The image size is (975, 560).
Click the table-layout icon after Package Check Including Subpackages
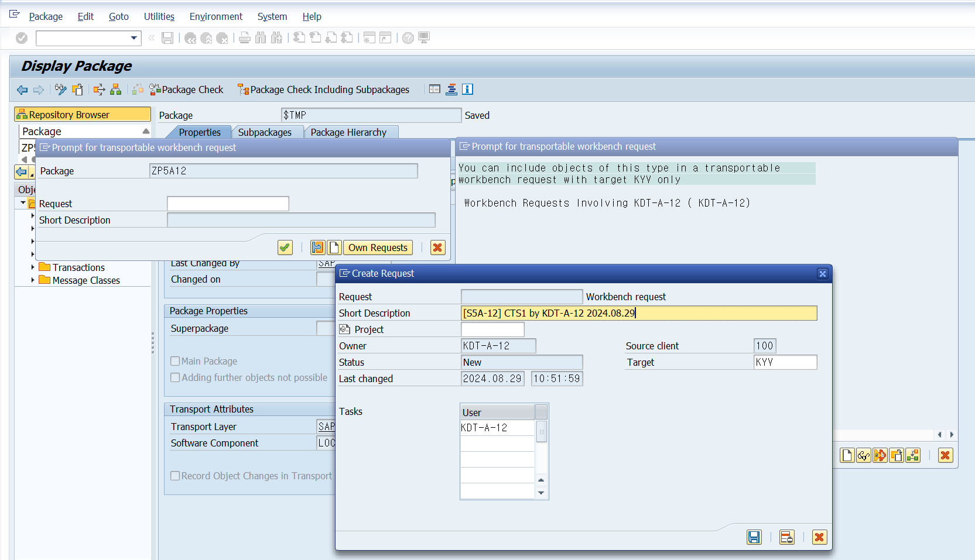435,90
